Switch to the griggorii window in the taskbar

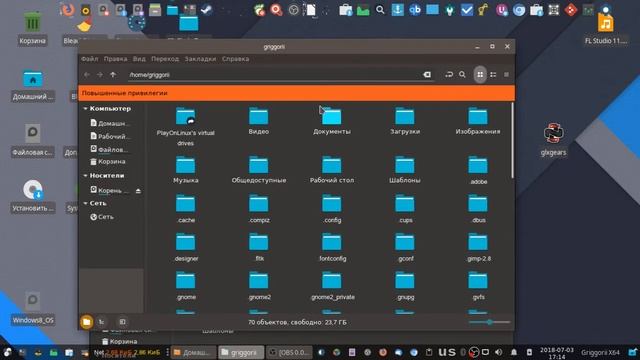(241, 352)
